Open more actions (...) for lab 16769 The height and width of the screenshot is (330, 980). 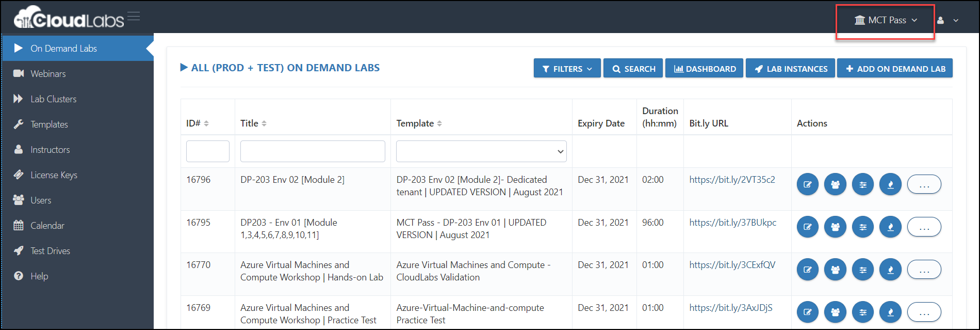[x=924, y=312]
